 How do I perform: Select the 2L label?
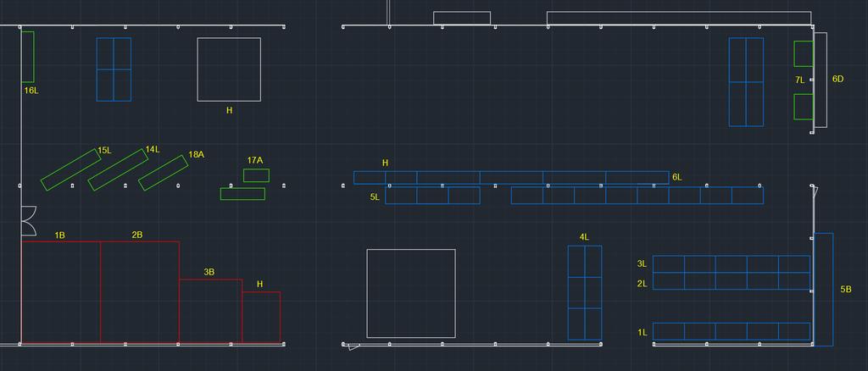point(643,285)
